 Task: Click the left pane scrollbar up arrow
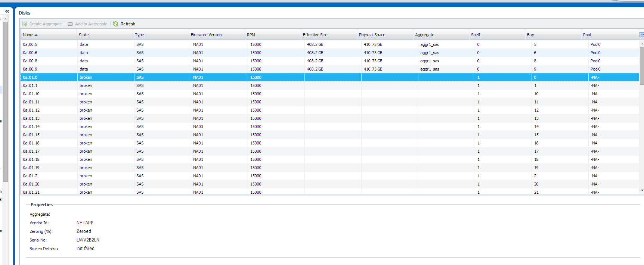[x=5, y=19]
